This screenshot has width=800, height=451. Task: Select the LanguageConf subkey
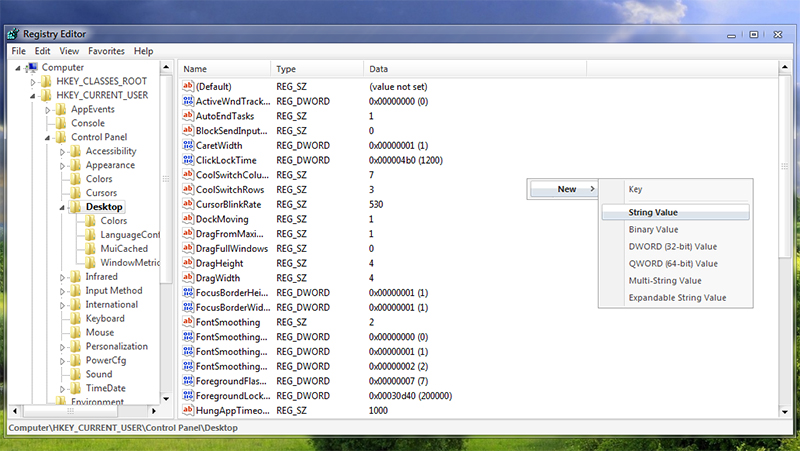(130, 235)
